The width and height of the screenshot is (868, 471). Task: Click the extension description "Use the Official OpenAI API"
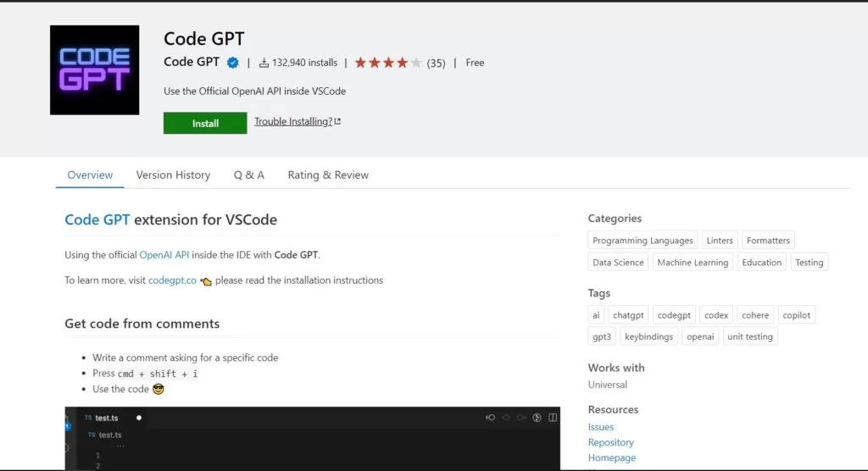point(254,91)
